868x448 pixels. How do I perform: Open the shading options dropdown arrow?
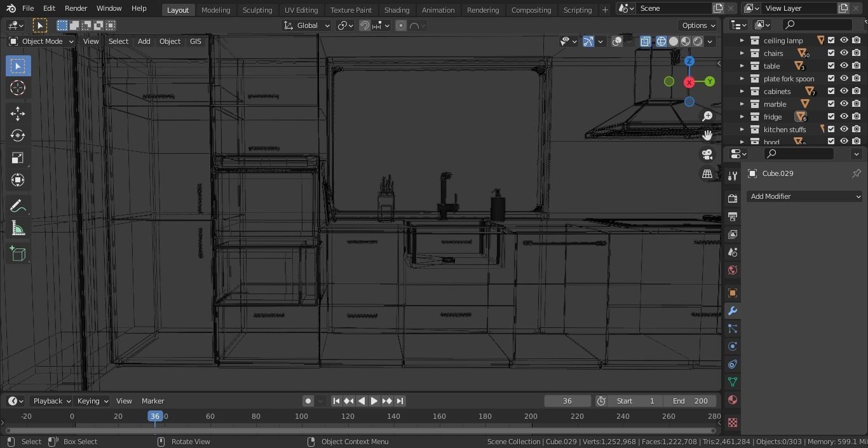click(x=710, y=41)
